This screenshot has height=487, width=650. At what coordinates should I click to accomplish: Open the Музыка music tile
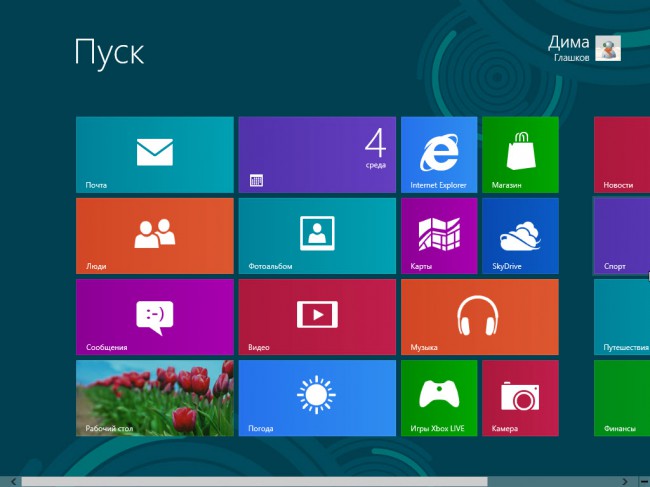[480, 317]
